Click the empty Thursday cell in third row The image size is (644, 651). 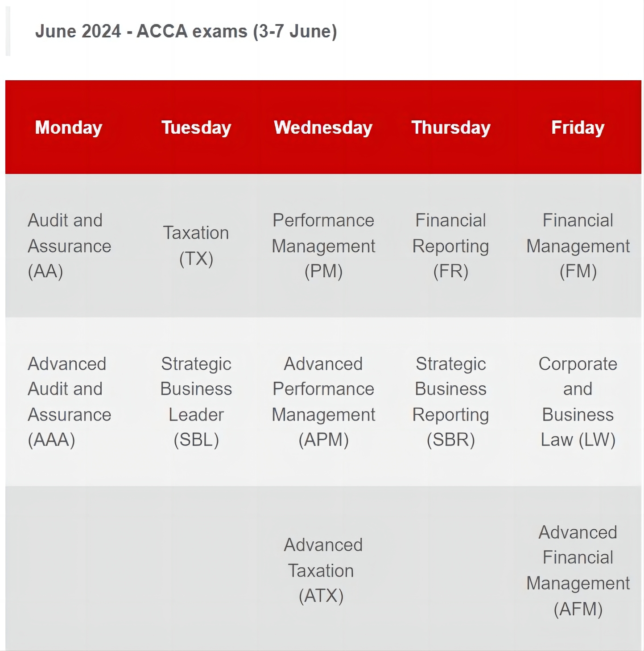(x=451, y=569)
